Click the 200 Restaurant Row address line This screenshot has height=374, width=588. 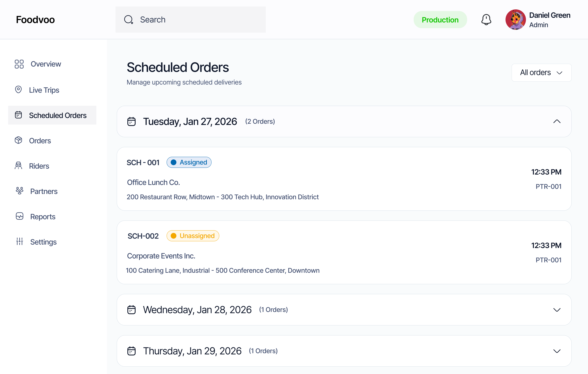(x=223, y=197)
